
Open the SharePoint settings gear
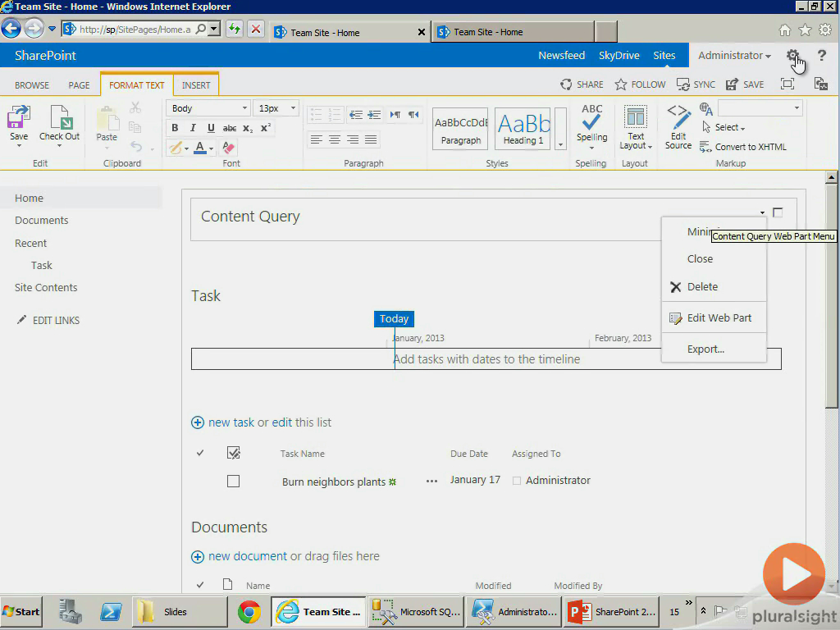(792, 56)
